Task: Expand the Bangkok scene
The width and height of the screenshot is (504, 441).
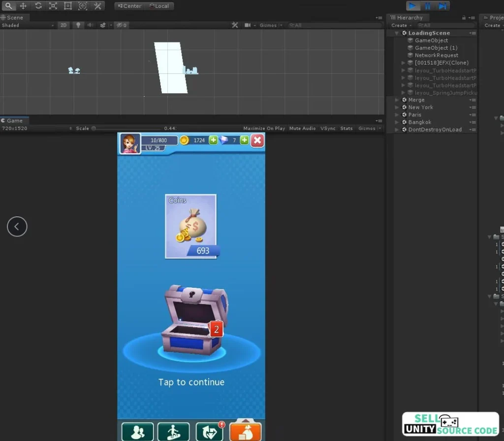Action: click(397, 122)
